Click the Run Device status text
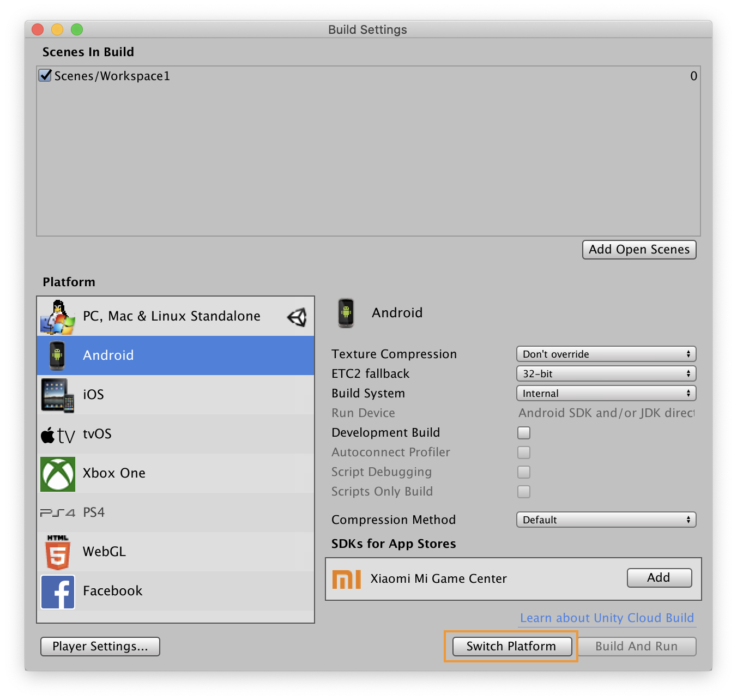This screenshot has width=737, height=700. [x=607, y=413]
